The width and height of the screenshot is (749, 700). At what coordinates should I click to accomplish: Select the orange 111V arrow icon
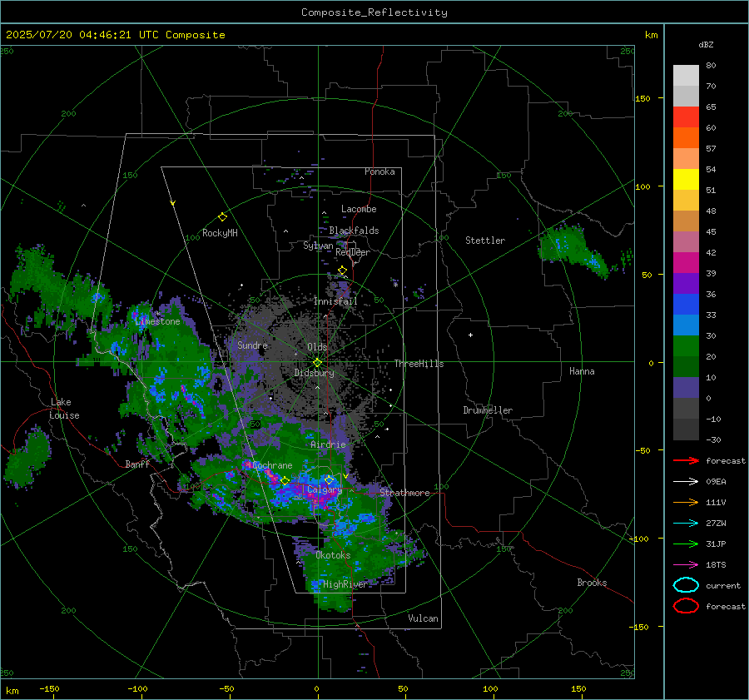point(686,502)
